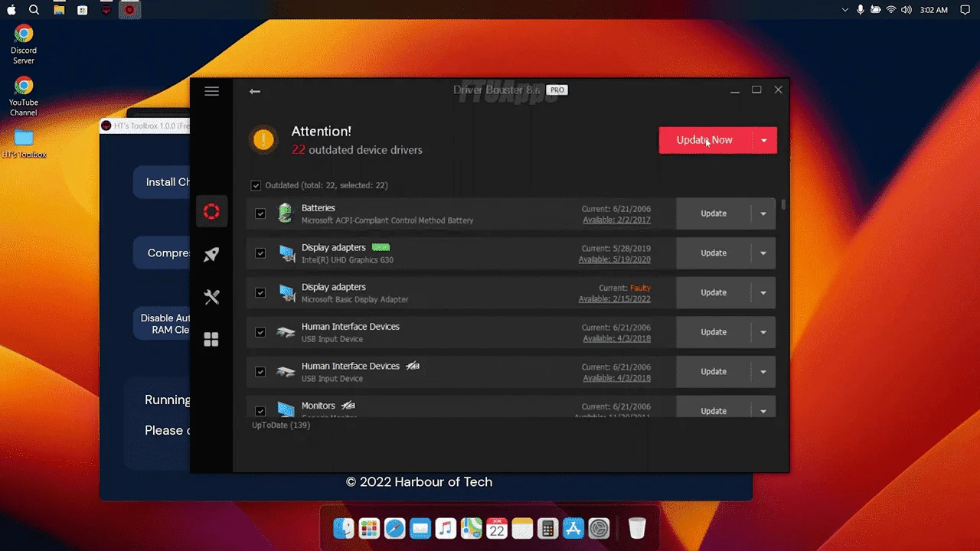
Task: Open Maps from the dock
Action: tap(471, 528)
